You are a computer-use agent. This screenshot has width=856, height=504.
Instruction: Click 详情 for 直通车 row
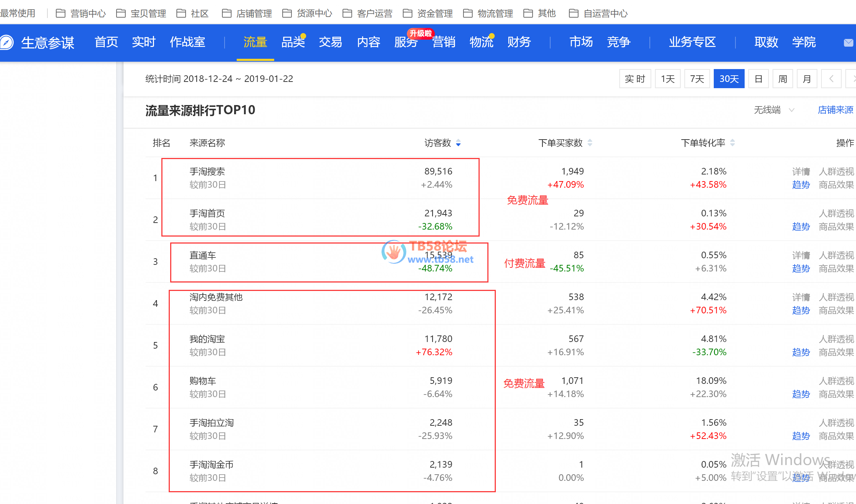coord(801,255)
